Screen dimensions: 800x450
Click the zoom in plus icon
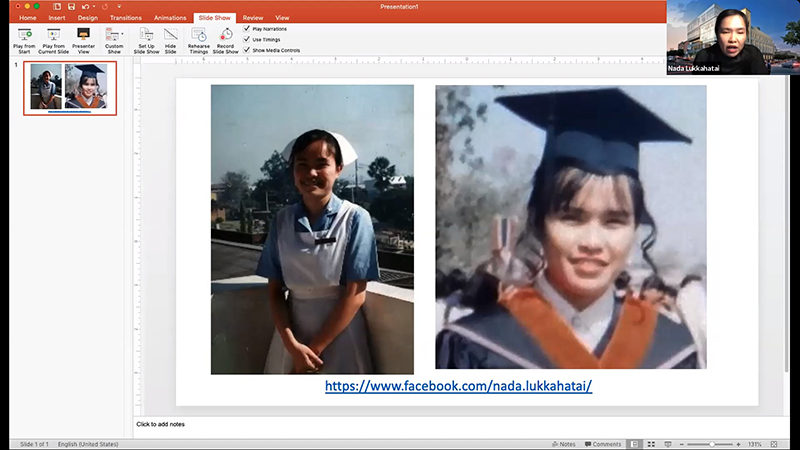click(738, 444)
